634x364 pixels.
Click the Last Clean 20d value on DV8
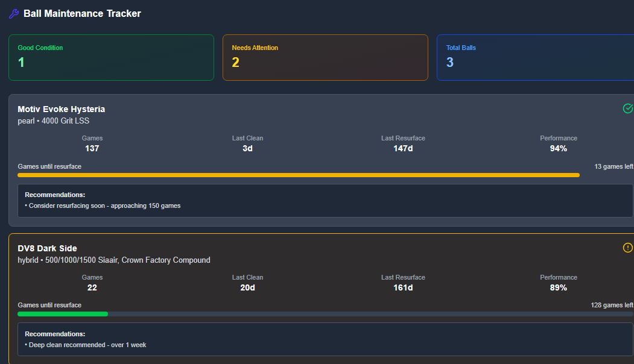(x=247, y=287)
